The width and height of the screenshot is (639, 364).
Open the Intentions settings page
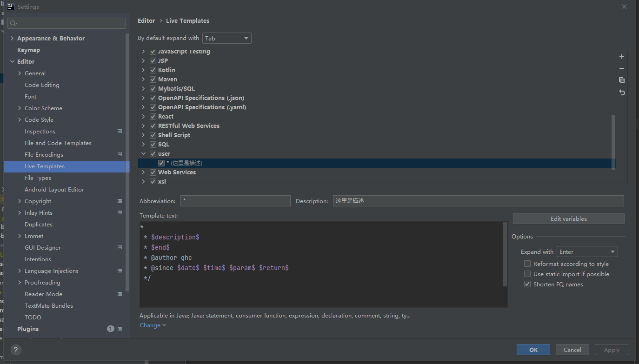38,259
